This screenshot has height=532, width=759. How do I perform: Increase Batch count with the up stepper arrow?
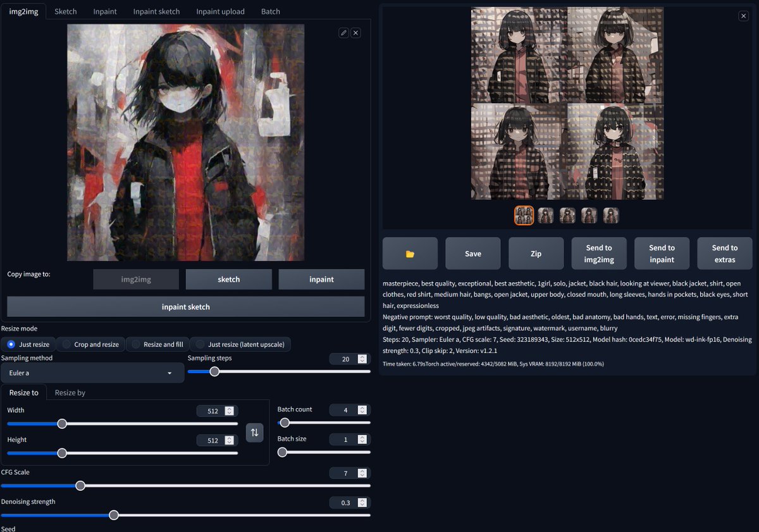coord(362,407)
